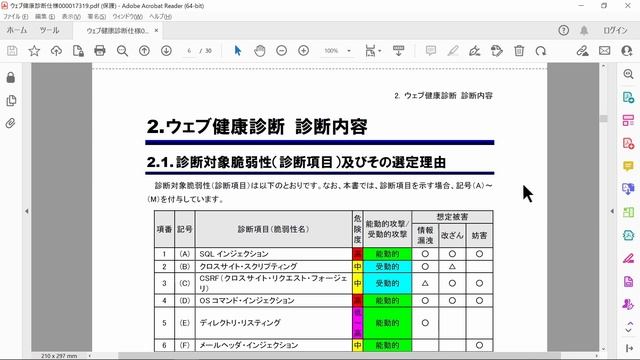Open the security lock panel

click(11, 78)
